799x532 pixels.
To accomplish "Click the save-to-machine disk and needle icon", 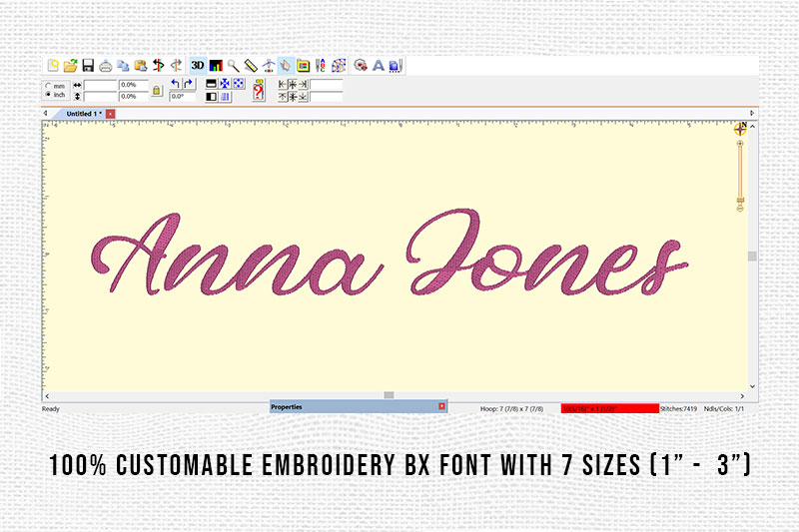I will pyautogui.click(x=396, y=66).
